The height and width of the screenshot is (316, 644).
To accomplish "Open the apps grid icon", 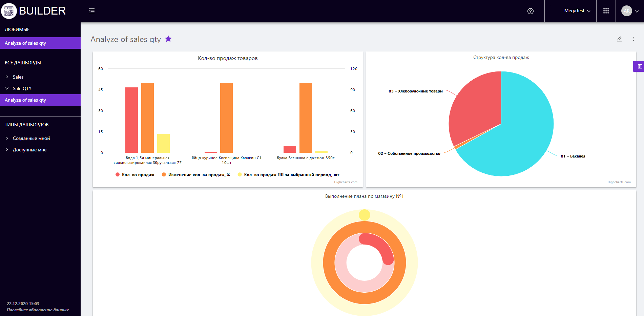I will (x=606, y=11).
